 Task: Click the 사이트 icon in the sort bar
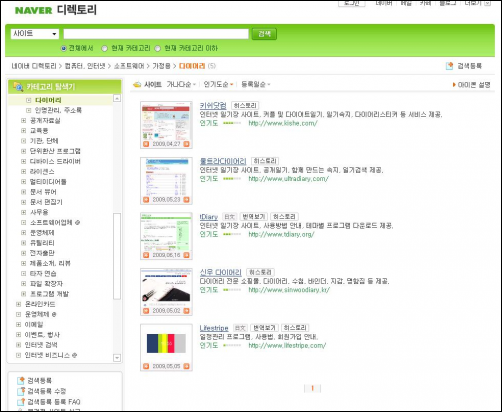tap(137, 85)
